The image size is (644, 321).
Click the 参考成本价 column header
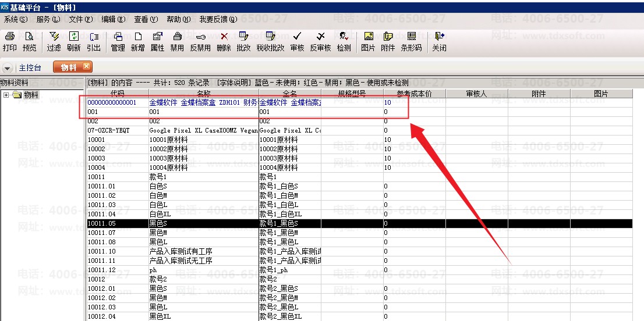pos(414,93)
